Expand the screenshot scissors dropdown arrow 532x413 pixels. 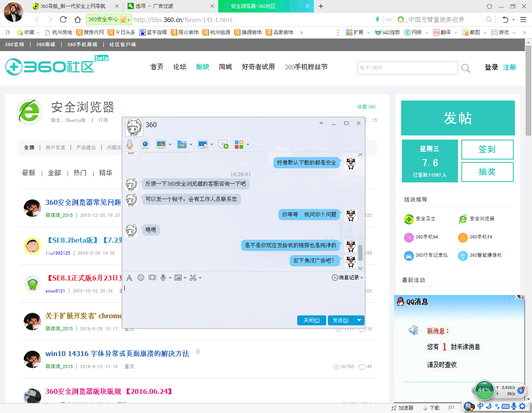point(200,278)
